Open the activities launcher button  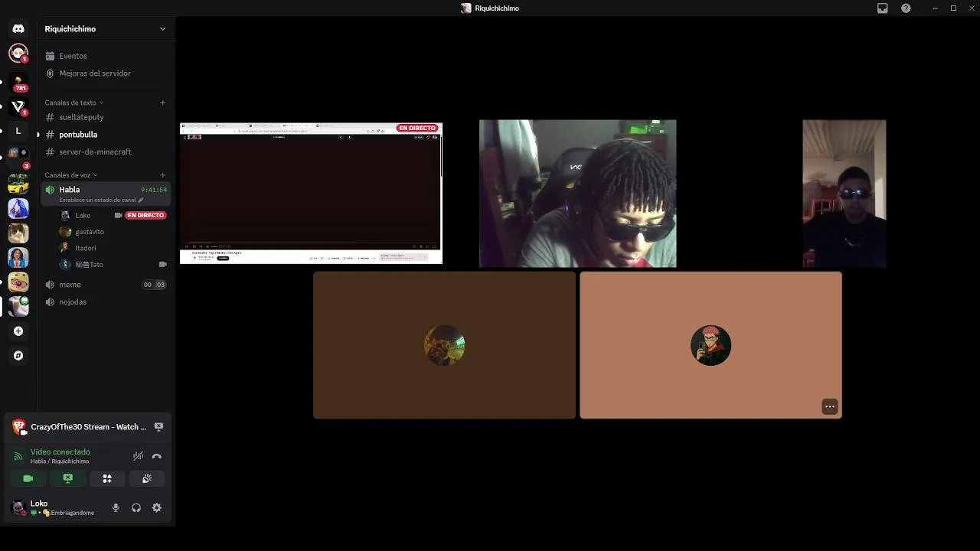coord(107,479)
